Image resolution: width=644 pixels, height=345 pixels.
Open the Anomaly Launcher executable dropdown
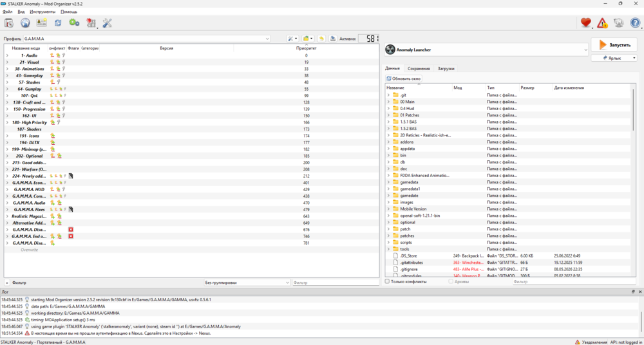pos(487,50)
